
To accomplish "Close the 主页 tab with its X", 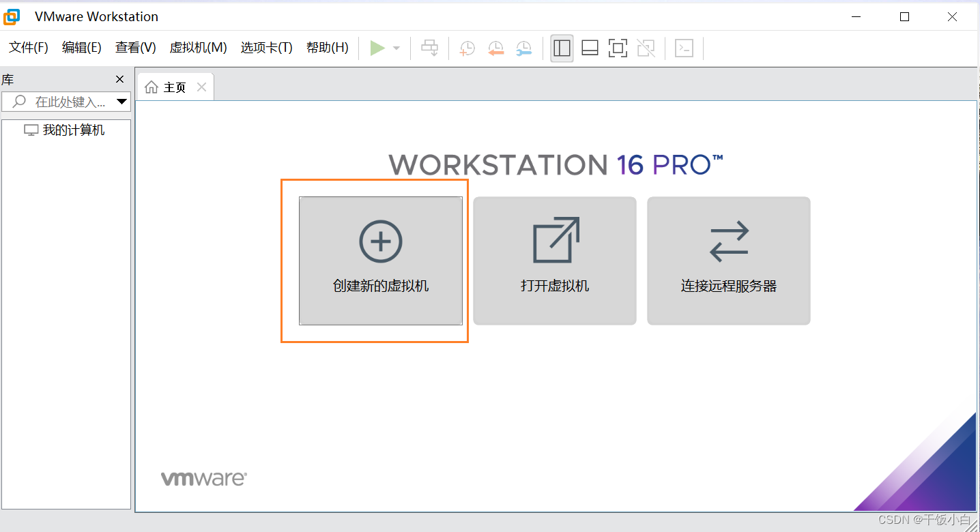I will [201, 87].
